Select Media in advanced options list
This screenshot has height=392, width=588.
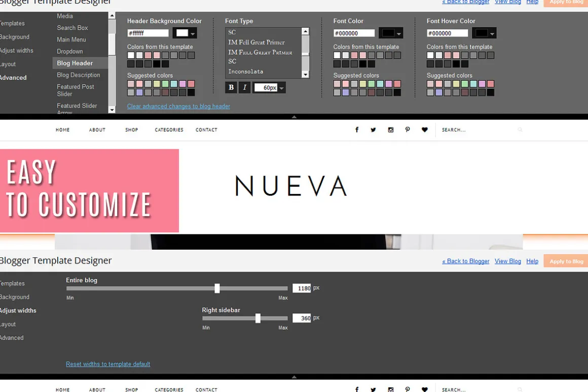pyautogui.click(x=65, y=16)
